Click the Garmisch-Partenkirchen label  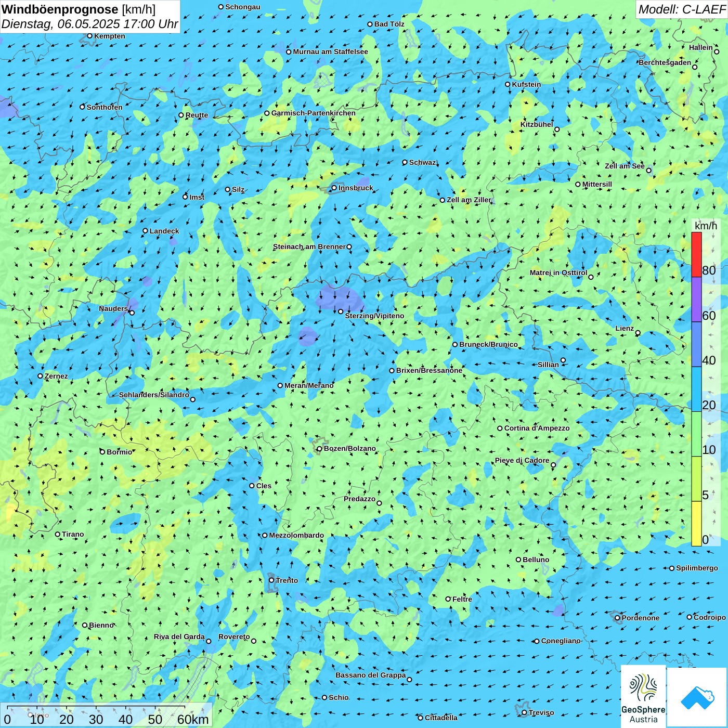click(314, 113)
